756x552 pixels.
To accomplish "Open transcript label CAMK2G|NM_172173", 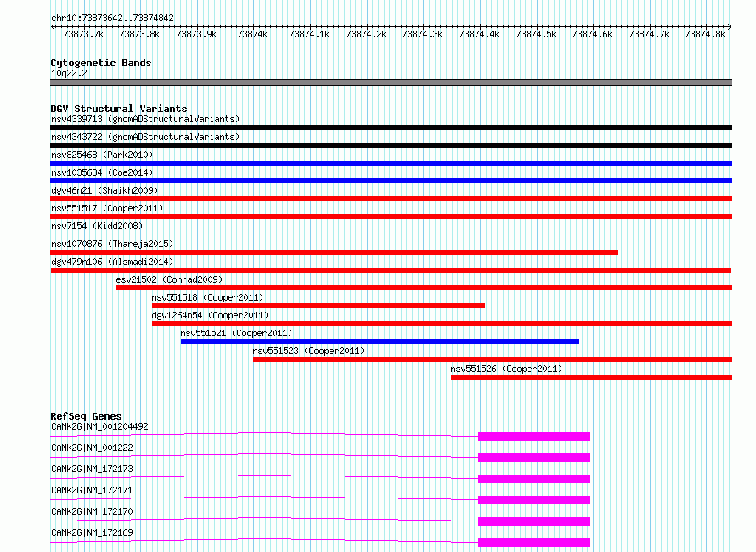I will click(x=92, y=469).
